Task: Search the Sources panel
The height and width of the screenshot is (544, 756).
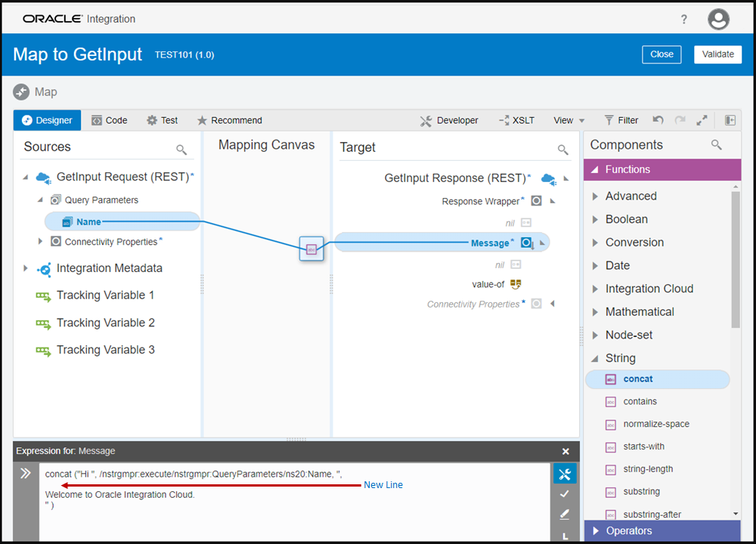Action: click(181, 150)
